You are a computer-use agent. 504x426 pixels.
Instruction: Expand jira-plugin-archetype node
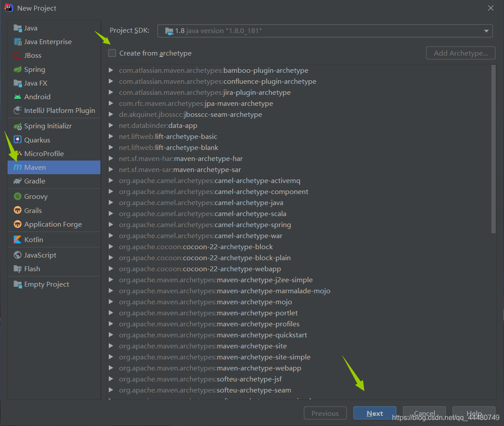111,92
